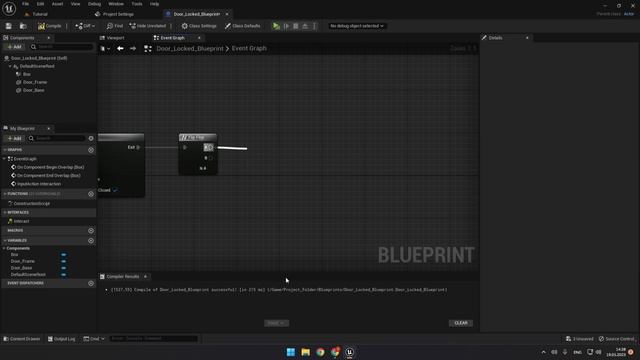Open the Tools menu

pos(137,4)
